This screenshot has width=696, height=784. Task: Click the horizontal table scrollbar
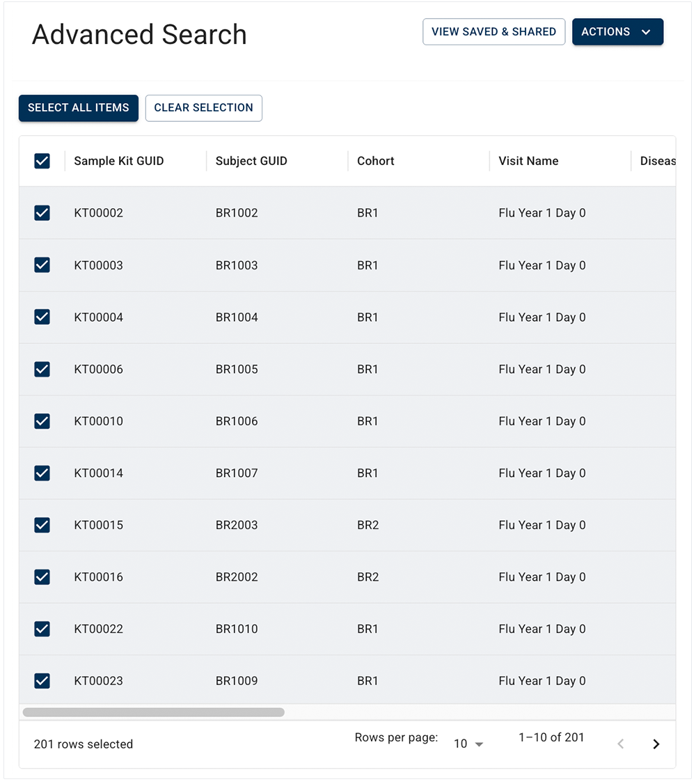point(154,713)
